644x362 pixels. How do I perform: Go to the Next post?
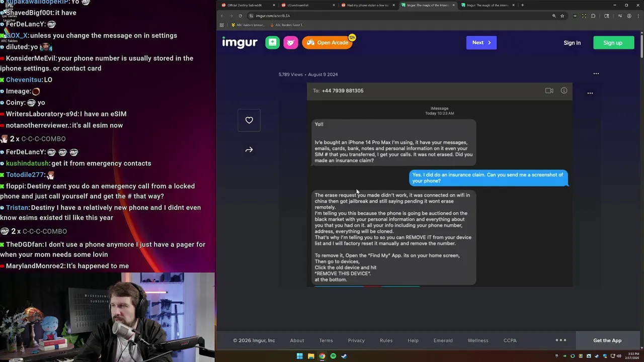click(481, 43)
